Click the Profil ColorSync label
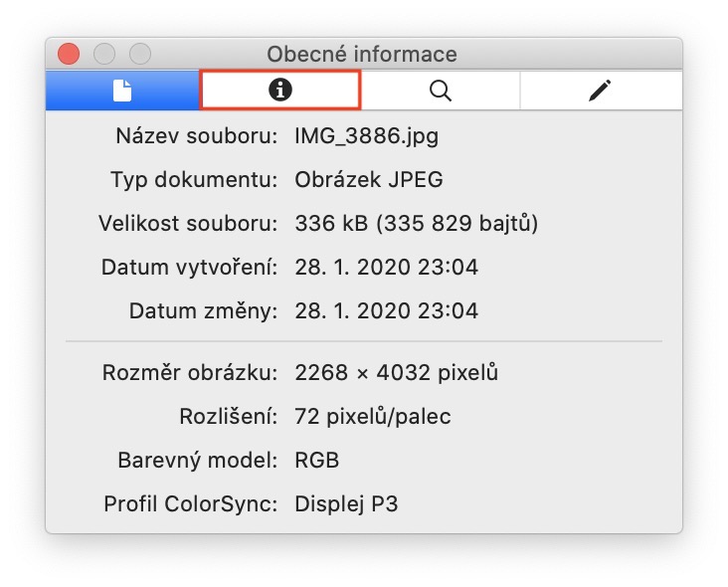The height and width of the screenshot is (587, 728). click(190, 504)
